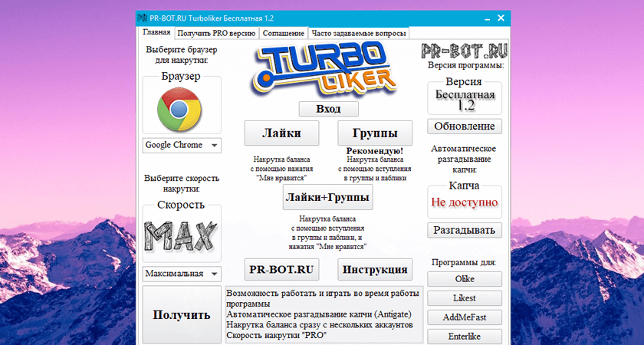Close the Turboliker window
This screenshot has height=345, width=644.
[x=501, y=18]
